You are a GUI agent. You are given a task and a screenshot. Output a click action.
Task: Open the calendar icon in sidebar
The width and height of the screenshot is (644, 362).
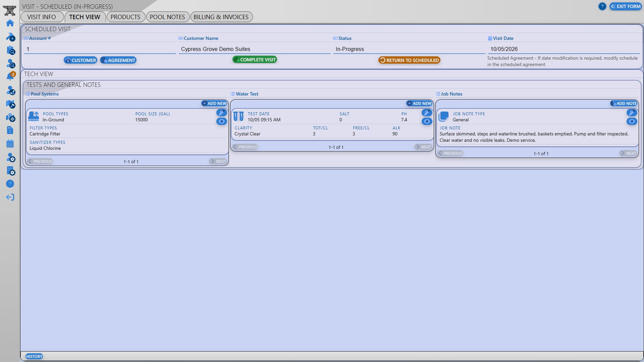click(x=10, y=144)
